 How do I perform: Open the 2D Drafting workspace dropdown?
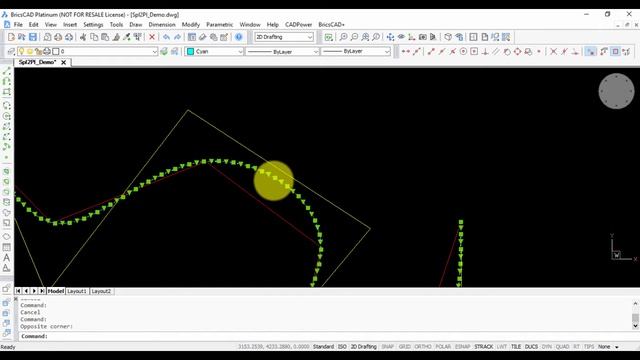[284, 37]
